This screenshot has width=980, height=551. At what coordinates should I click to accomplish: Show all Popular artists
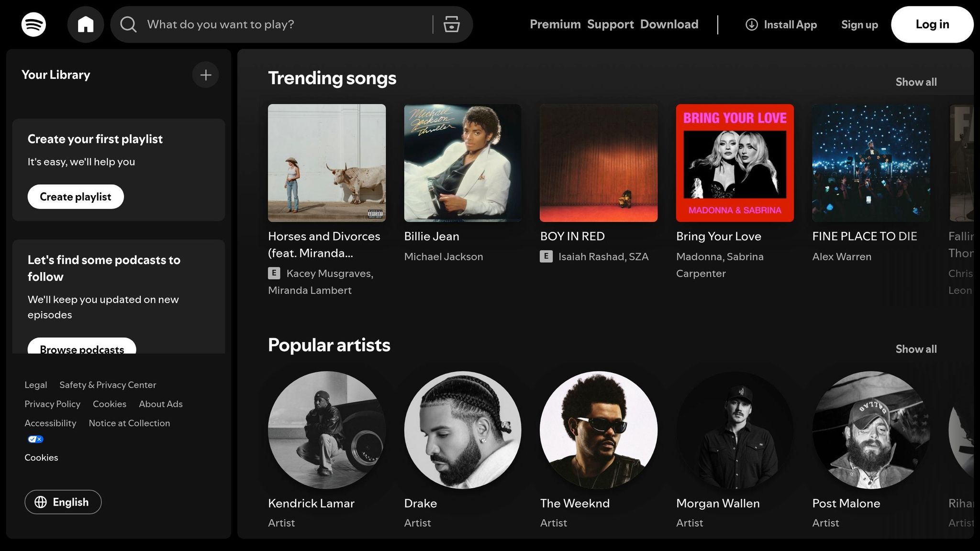pos(916,349)
